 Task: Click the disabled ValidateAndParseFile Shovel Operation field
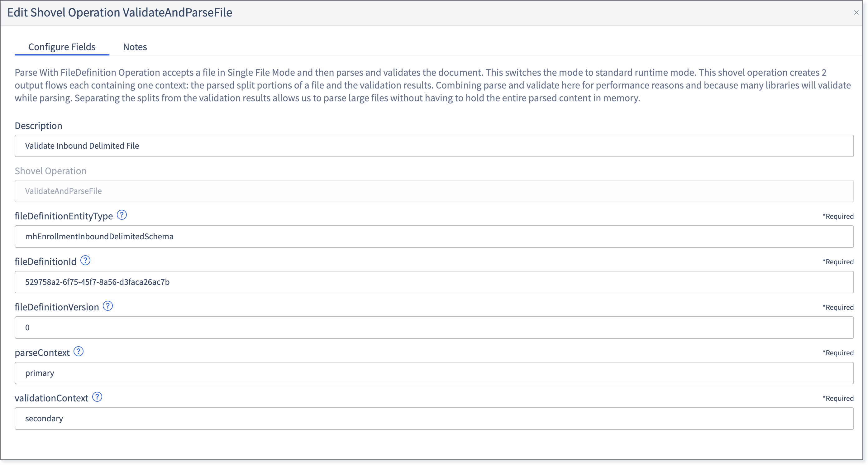coord(434,191)
